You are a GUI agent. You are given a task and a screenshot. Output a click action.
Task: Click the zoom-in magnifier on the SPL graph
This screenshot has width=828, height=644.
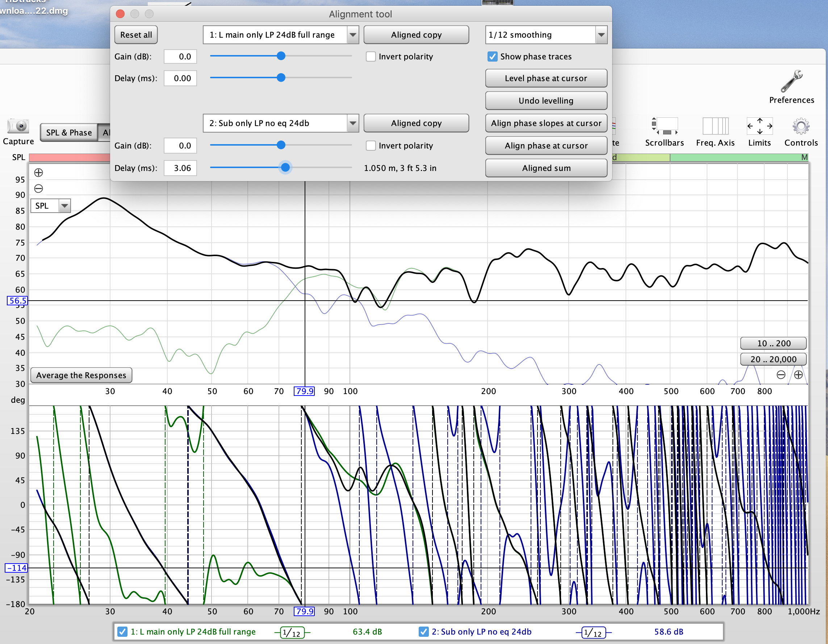point(38,172)
